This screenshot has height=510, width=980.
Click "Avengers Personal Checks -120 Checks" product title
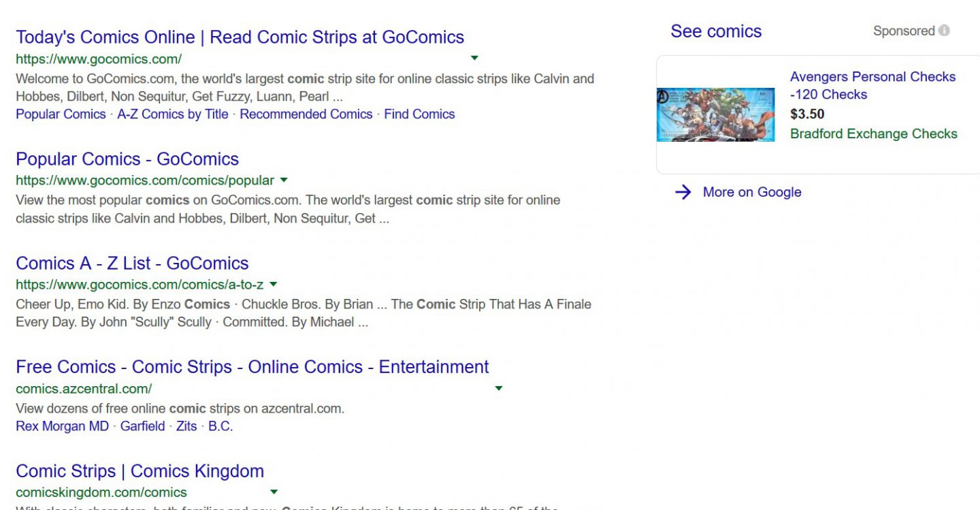coord(872,86)
